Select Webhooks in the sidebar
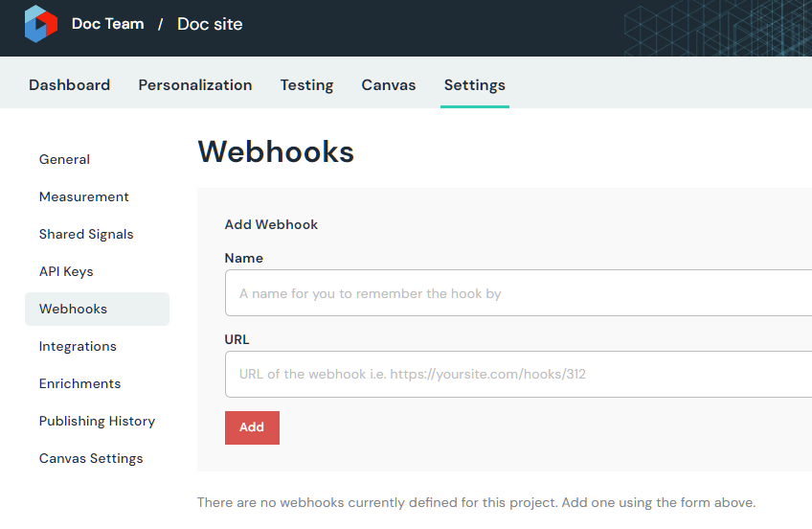 pyautogui.click(x=73, y=309)
